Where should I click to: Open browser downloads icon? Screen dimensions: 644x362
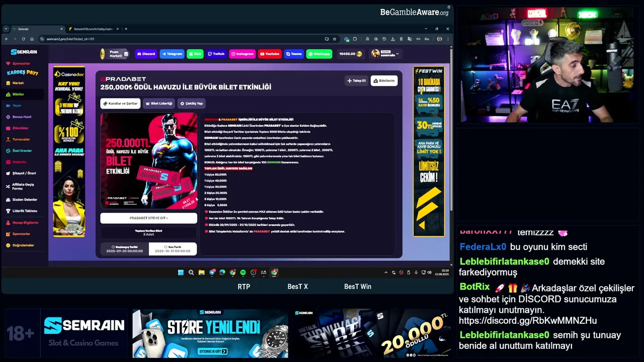(x=393, y=39)
